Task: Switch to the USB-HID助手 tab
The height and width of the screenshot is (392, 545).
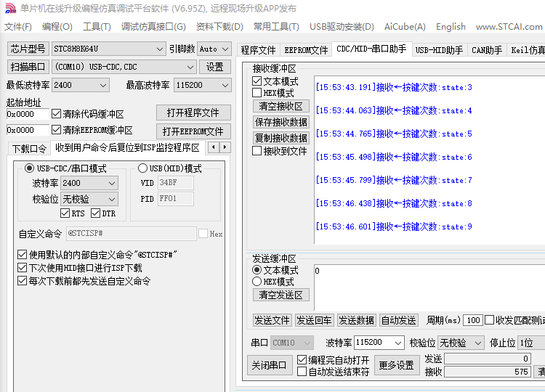Action: click(x=439, y=50)
